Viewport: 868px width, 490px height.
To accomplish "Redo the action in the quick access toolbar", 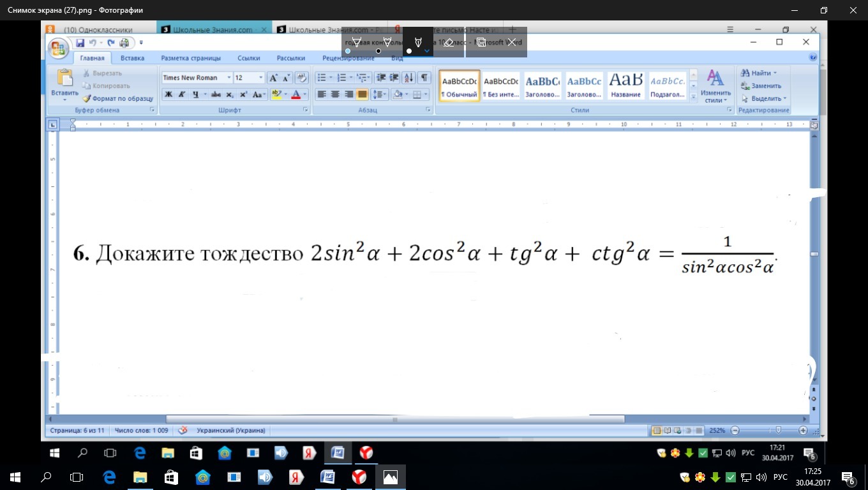I will (111, 43).
